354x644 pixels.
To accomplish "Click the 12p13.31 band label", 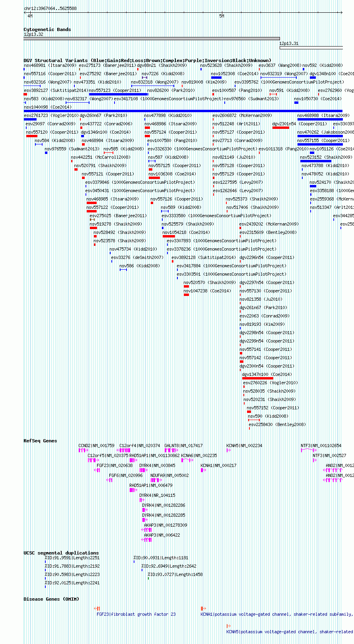I will [x=289, y=44].
